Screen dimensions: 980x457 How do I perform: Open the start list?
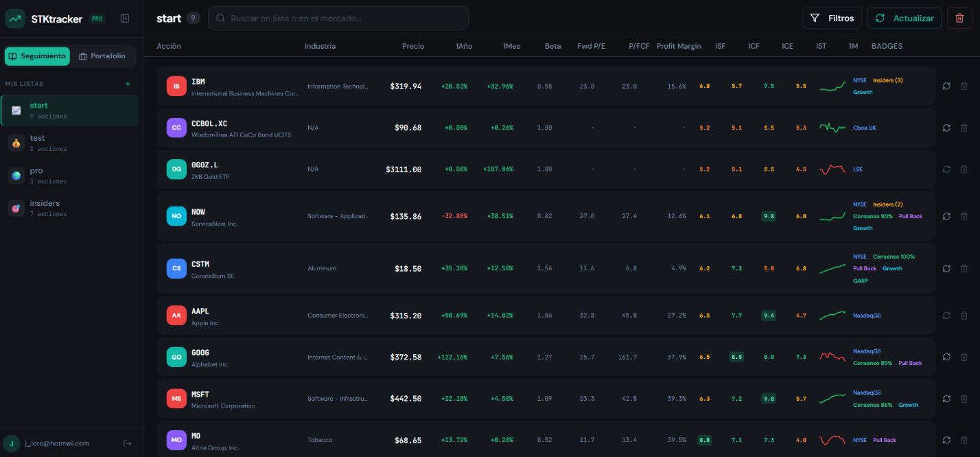(69, 110)
